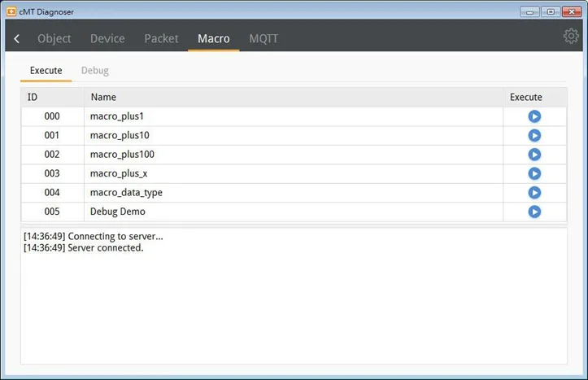Click the ID column header

tap(53, 97)
